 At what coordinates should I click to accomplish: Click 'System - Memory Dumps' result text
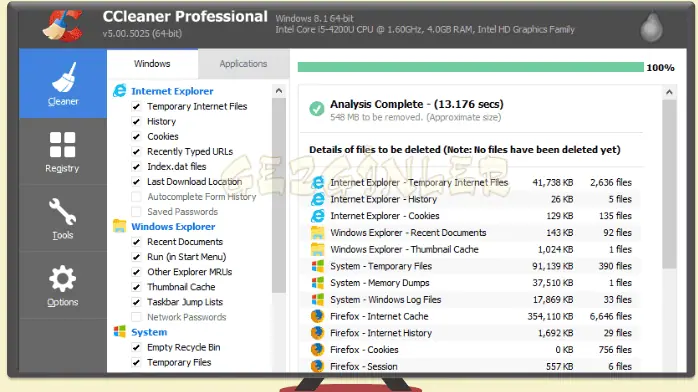[380, 283]
